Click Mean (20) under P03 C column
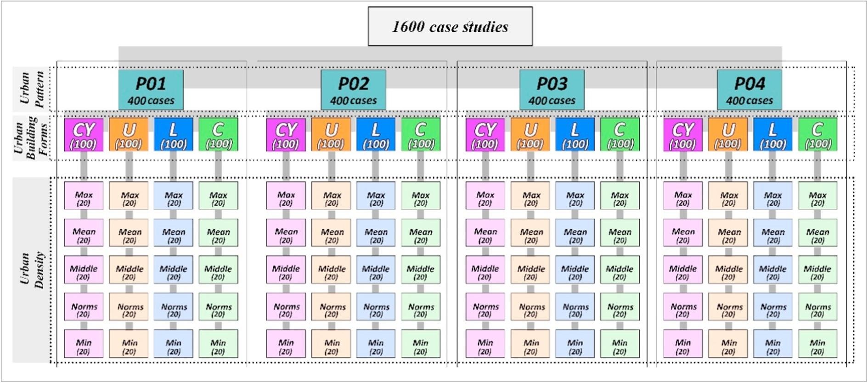This screenshot has width=868, height=383. tap(620, 233)
